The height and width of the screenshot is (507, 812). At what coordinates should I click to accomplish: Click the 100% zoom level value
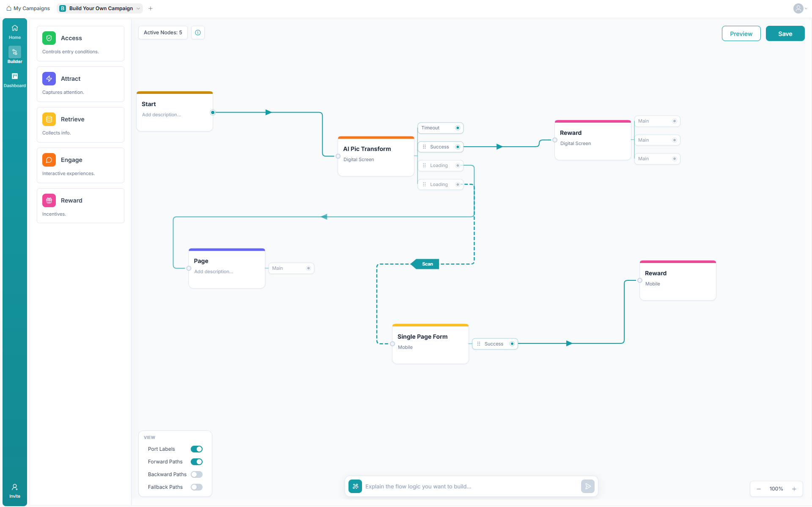tap(776, 489)
